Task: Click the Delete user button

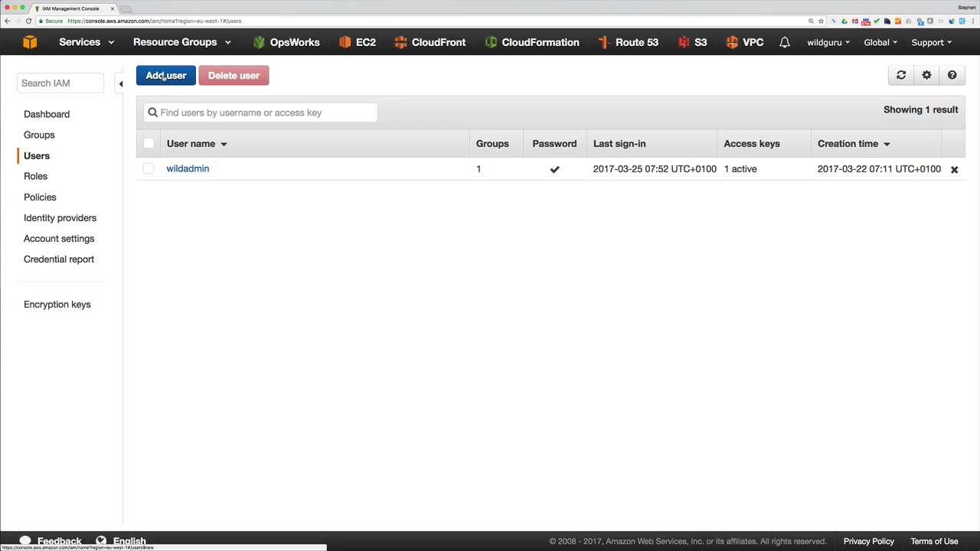Action: tap(234, 75)
